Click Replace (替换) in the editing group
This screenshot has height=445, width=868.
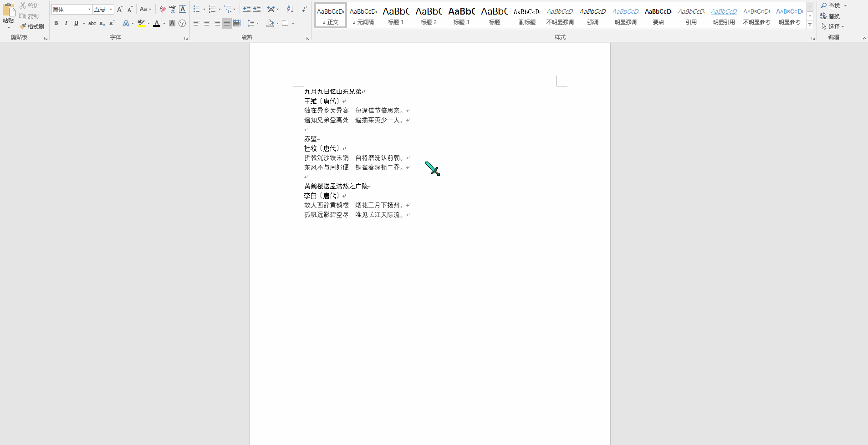coord(830,16)
